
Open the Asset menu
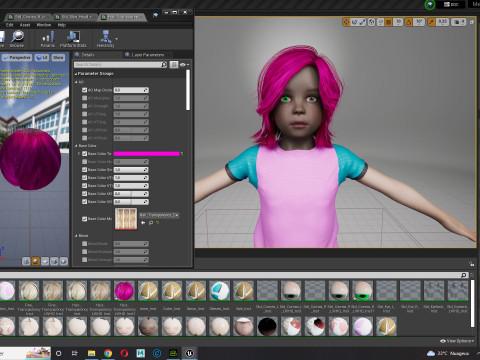coord(25,25)
